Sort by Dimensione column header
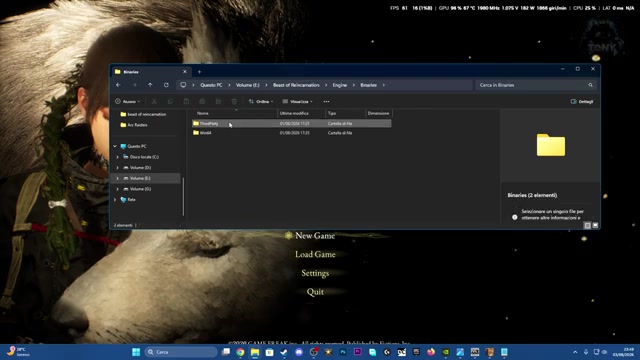The width and height of the screenshot is (640, 360). pos(378,113)
